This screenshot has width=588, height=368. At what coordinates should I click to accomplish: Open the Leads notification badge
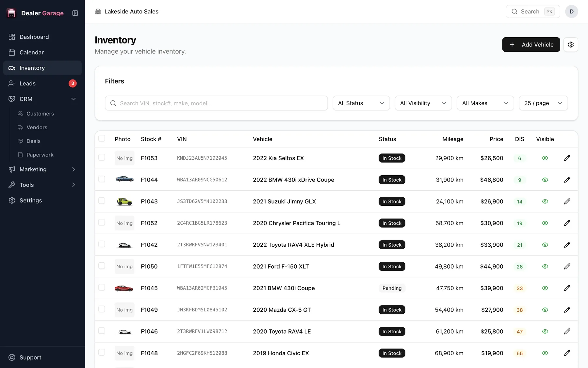73,83
